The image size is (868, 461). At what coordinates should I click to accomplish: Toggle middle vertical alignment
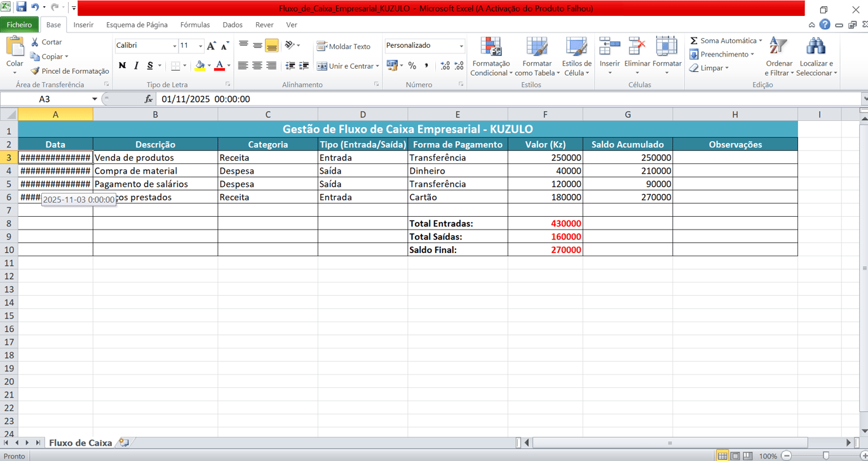[257, 46]
